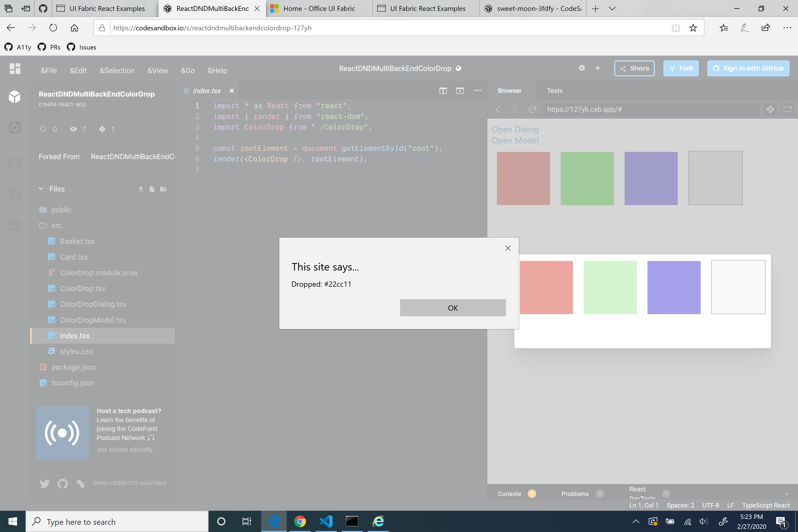Click the new folder icon in Files header
This screenshot has width=798, height=532.
tap(163, 189)
